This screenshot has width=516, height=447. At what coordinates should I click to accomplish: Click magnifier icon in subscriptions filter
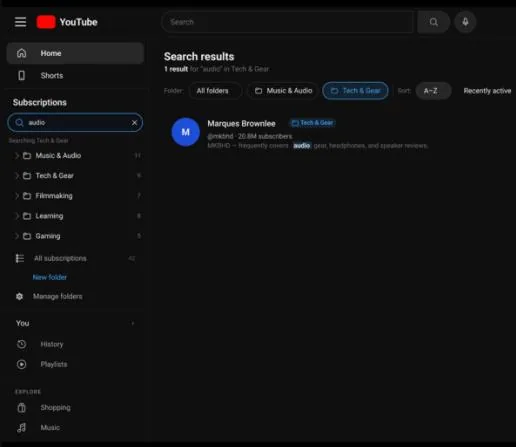tap(19, 123)
